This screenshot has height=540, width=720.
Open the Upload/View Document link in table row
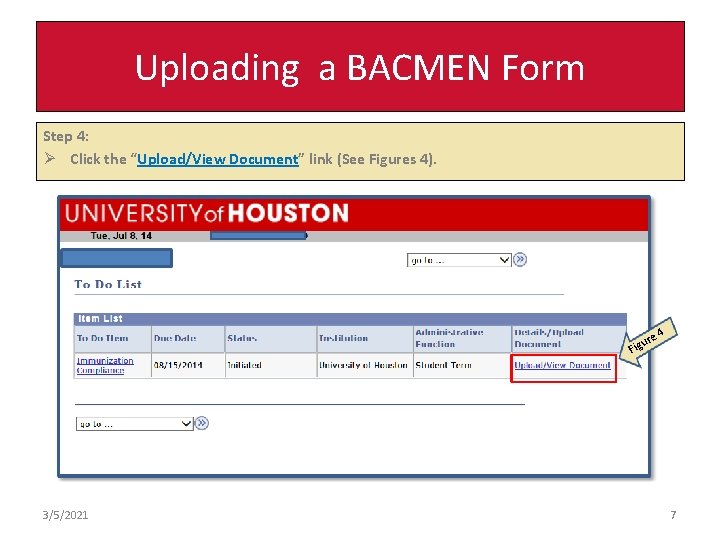[x=562, y=366]
